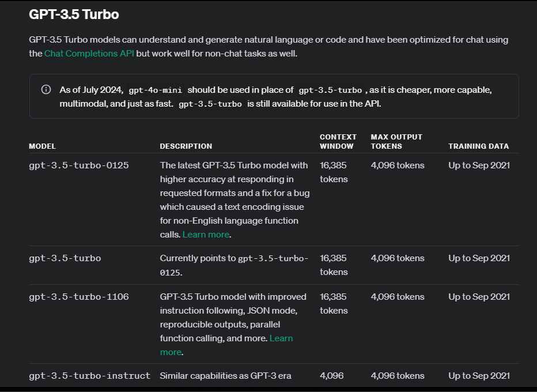This screenshot has width=537, height=392.
Task: Click the 16,385 tokens value for gpt-3.5-turbo-1106
Action: tap(334, 304)
